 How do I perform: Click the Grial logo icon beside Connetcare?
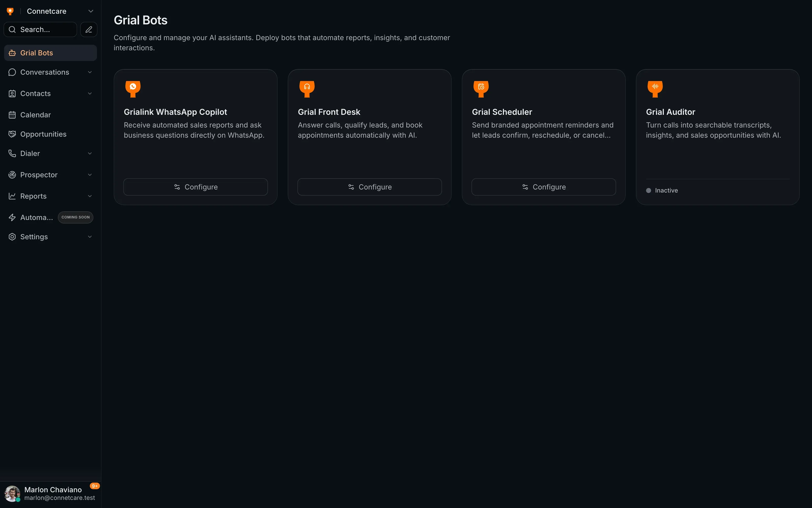click(10, 11)
